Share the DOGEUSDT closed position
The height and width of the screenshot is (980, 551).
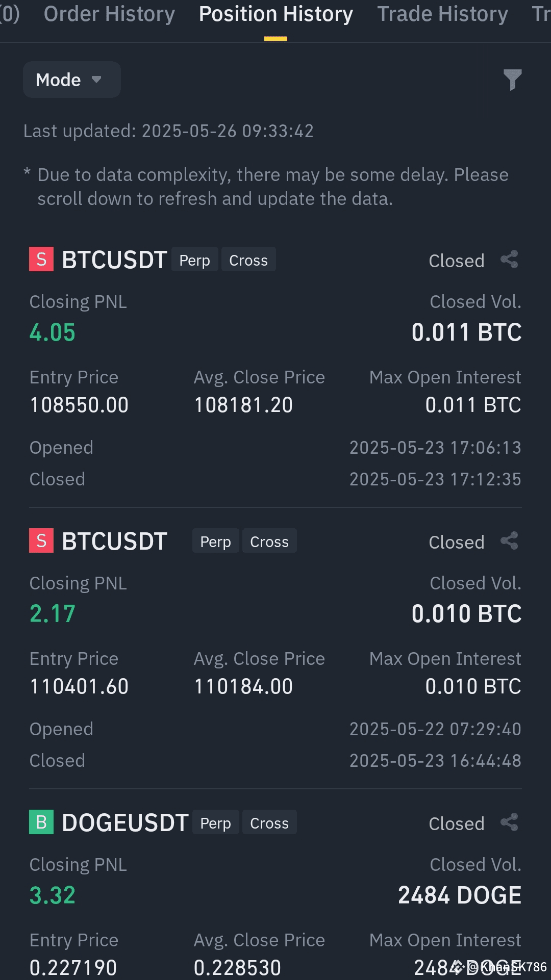click(509, 822)
